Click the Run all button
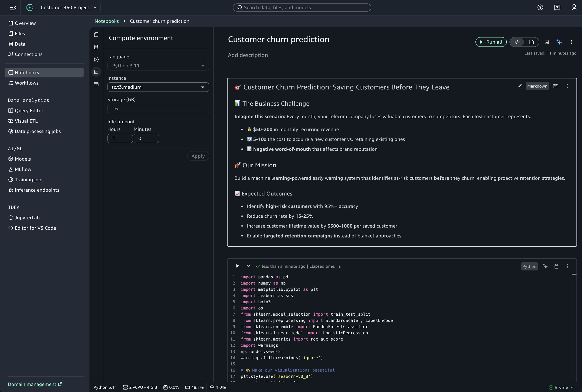The image size is (582, 392). 491,42
